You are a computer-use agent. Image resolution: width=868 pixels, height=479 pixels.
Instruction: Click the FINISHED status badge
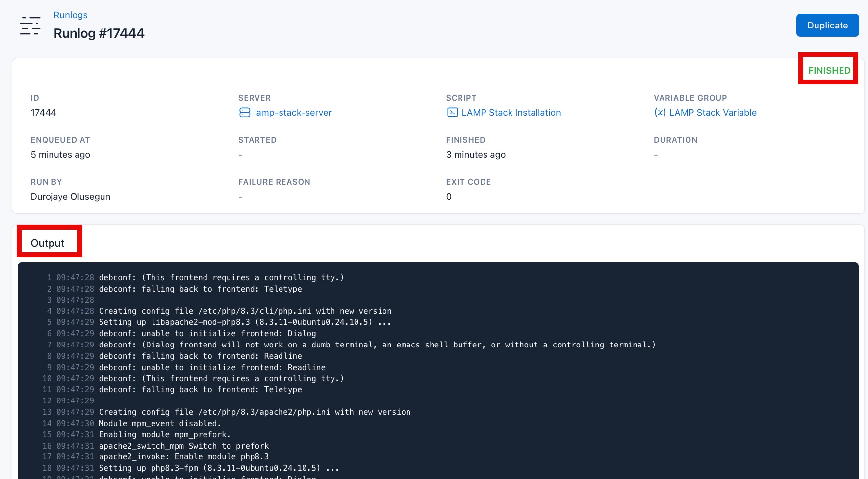coord(829,70)
